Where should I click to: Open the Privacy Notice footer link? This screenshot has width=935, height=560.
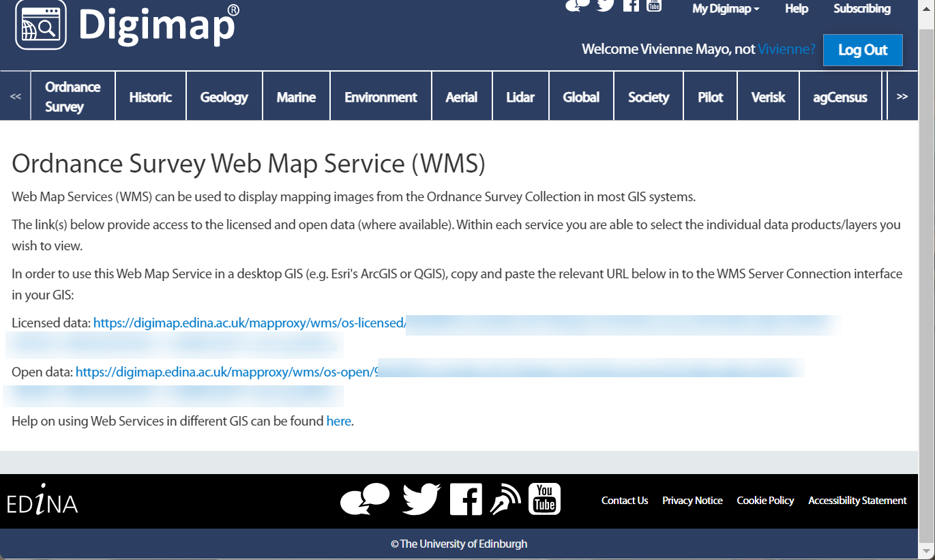click(x=692, y=500)
